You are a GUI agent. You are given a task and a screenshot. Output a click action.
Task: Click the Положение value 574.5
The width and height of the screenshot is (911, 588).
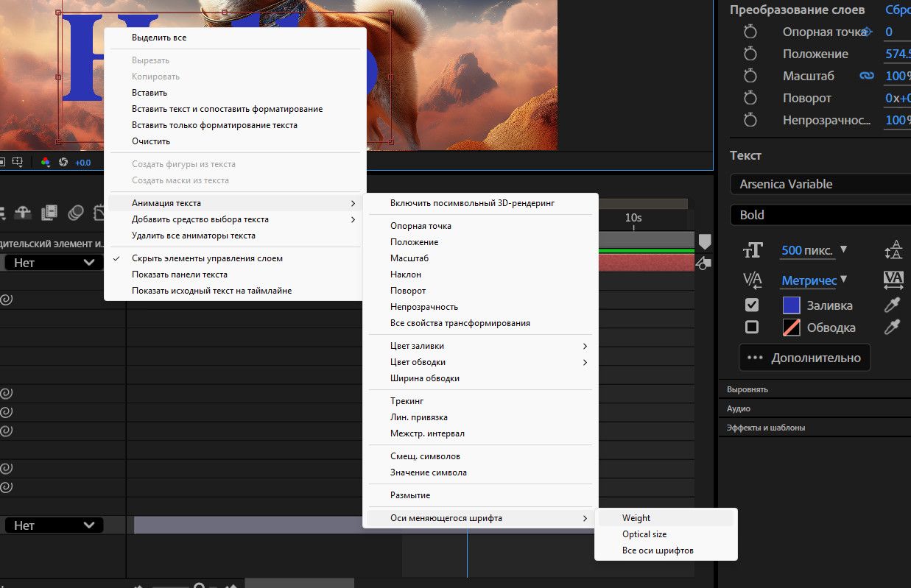(898, 54)
